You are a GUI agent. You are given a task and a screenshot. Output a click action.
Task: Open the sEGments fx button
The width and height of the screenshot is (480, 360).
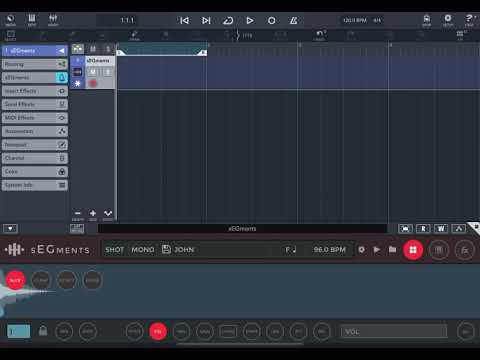pyautogui.click(x=465, y=250)
